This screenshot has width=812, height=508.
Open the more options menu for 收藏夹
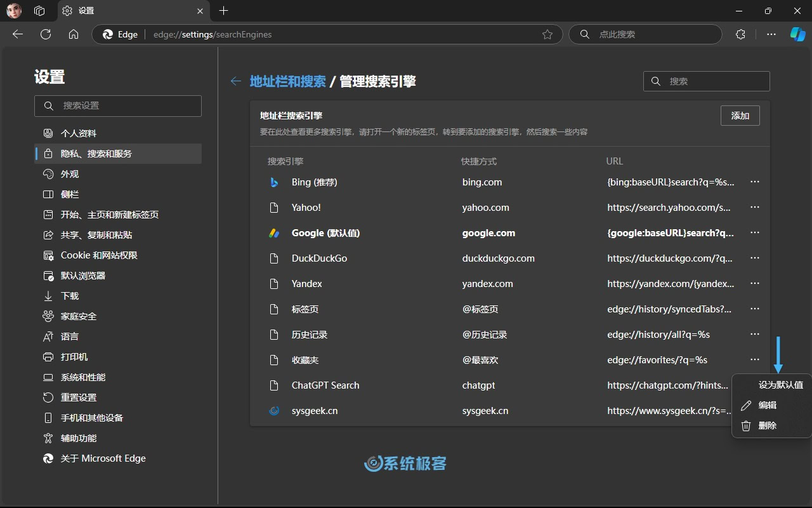(x=755, y=360)
